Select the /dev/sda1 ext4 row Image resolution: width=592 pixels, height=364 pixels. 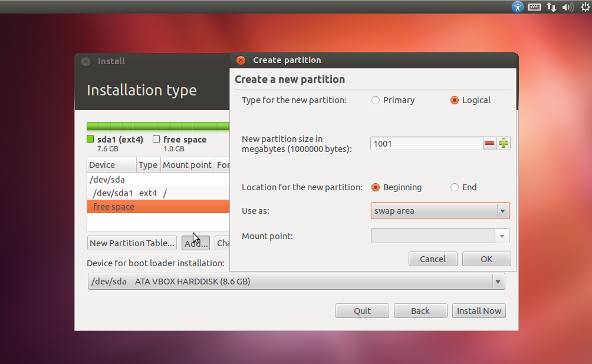pos(158,193)
